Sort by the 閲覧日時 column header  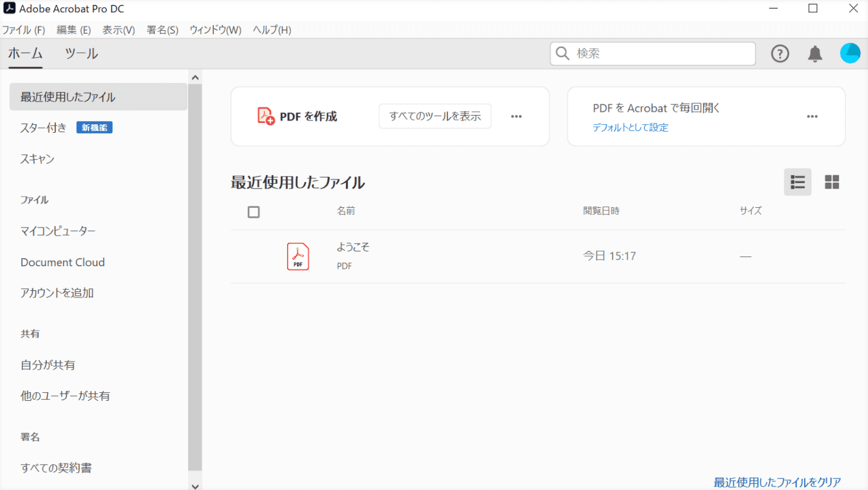coord(601,211)
